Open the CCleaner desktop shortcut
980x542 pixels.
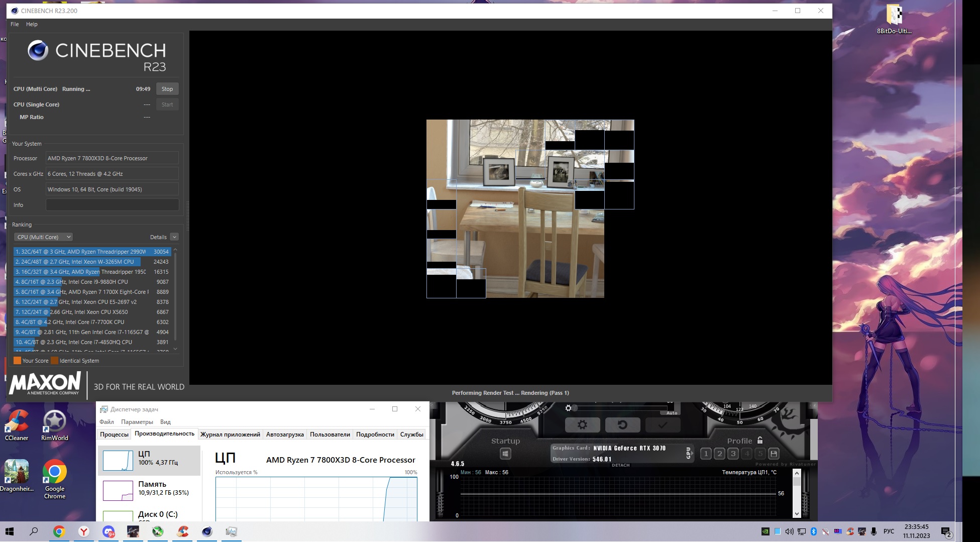(17, 425)
